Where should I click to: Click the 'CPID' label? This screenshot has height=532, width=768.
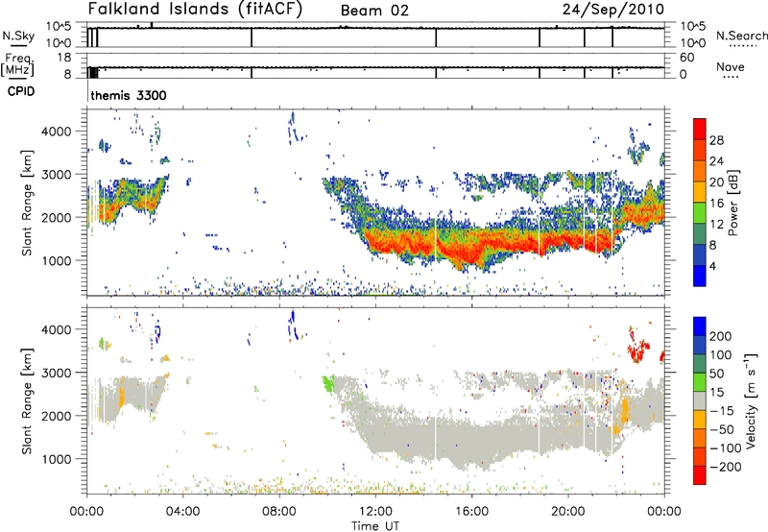(x=21, y=91)
